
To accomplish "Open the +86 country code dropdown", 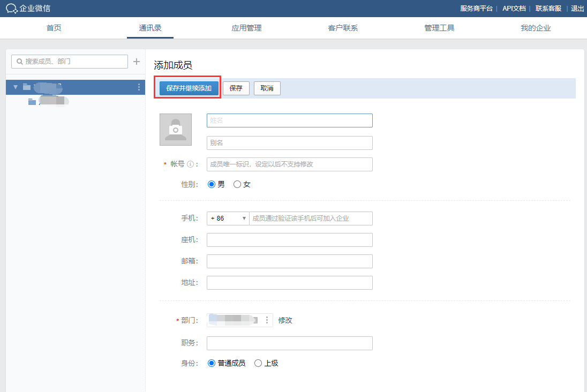I will (x=228, y=218).
